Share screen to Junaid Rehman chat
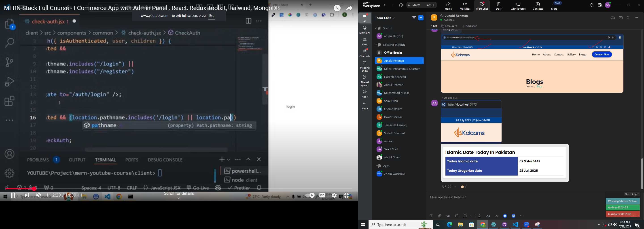644x229 pixels. 621,18
